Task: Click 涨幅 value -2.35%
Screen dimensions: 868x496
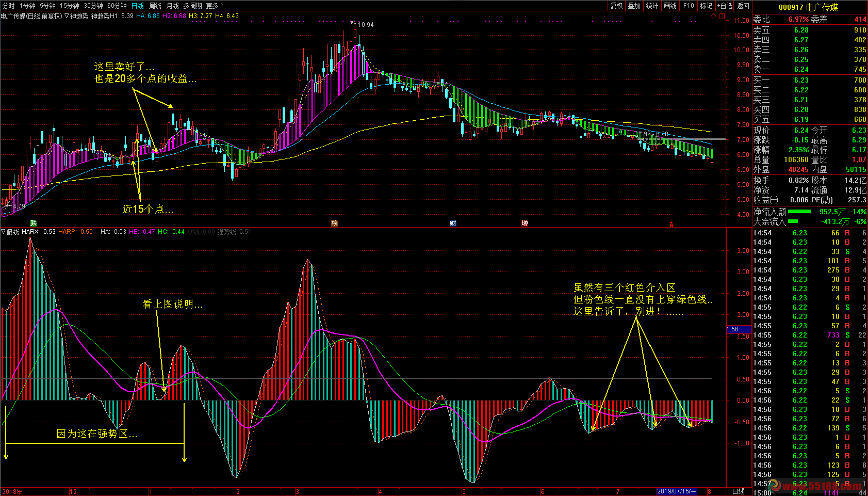Action: click(797, 150)
